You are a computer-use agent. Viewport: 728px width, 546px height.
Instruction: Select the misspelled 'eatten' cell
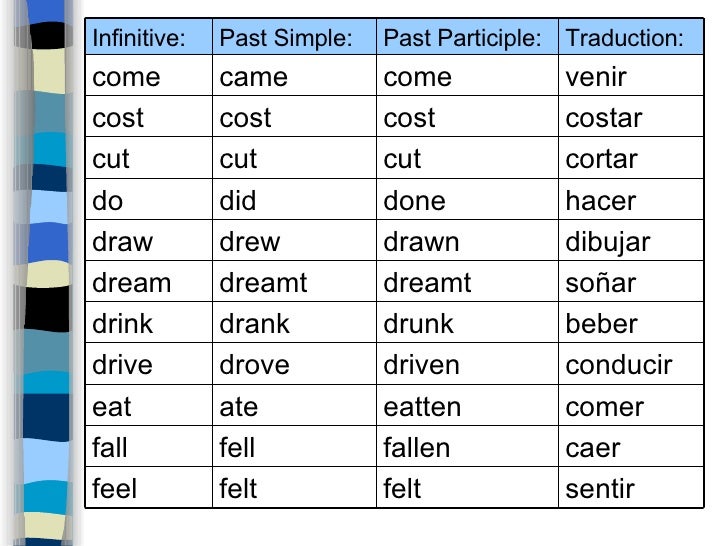(x=467, y=405)
